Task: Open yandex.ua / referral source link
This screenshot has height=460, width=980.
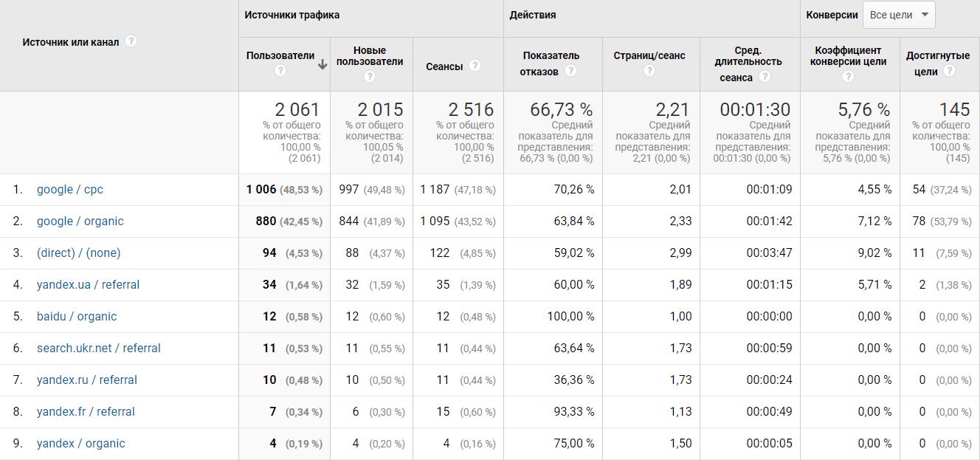Action: coord(88,285)
